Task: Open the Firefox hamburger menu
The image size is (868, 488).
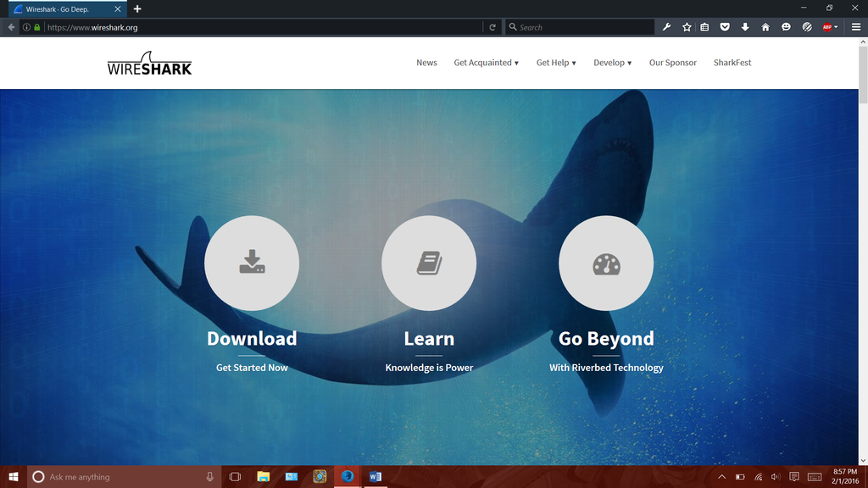Action: pyautogui.click(x=856, y=27)
